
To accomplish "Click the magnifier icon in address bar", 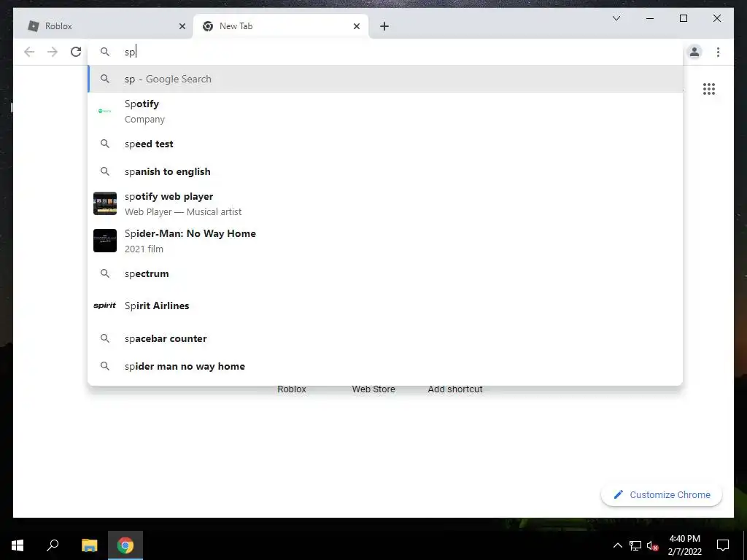I will (x=105, y=52).
